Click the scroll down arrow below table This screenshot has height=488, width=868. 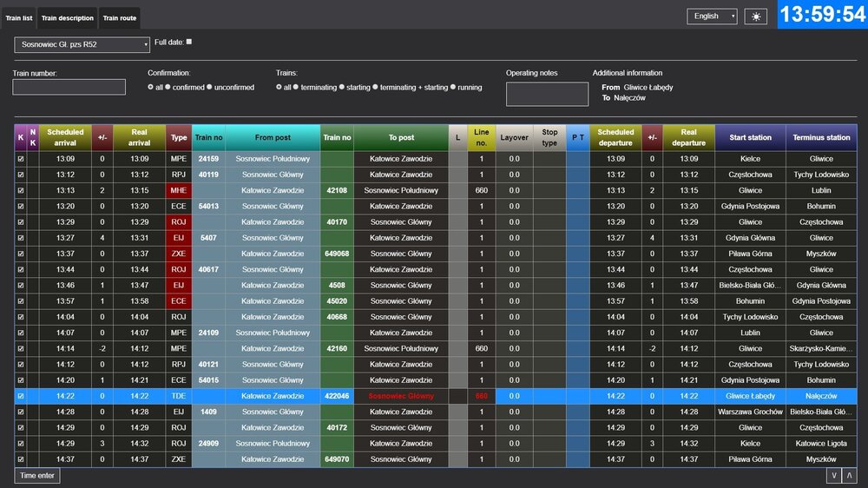(x=833, y=476)
